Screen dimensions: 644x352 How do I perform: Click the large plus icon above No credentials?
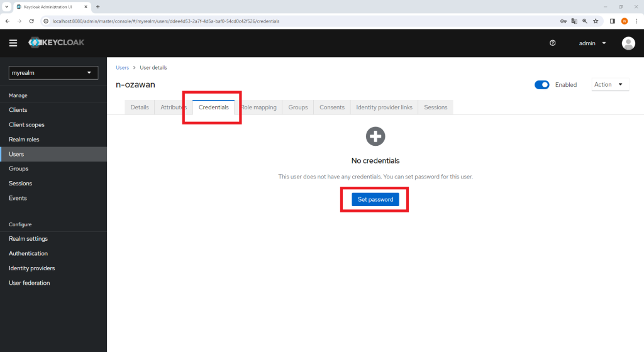click(x=375, y=136)
